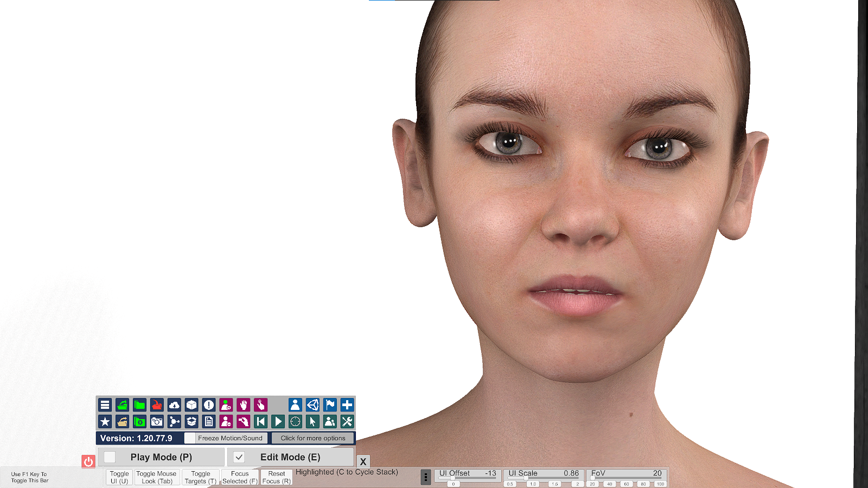Open the cloud download hub icon
This screenshot has width=868, height=488.
(174, 405)
